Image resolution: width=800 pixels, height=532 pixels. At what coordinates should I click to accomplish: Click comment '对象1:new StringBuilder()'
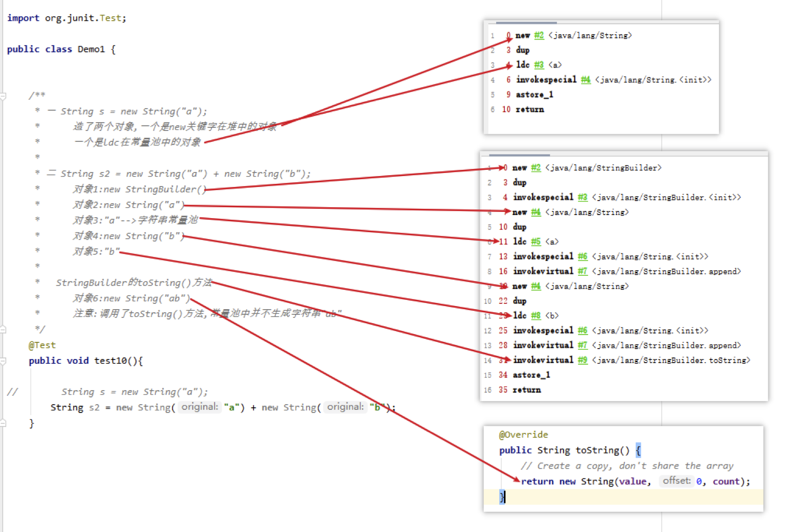pos(140,189)
